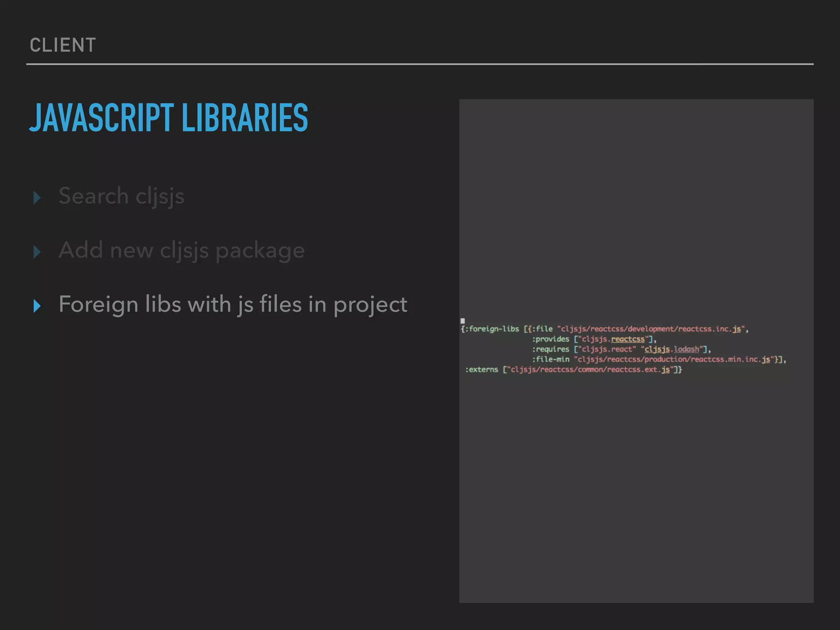Click the "cljsjs.lodash" string
The height and width of the screenshot is (630, 840).
672,349
